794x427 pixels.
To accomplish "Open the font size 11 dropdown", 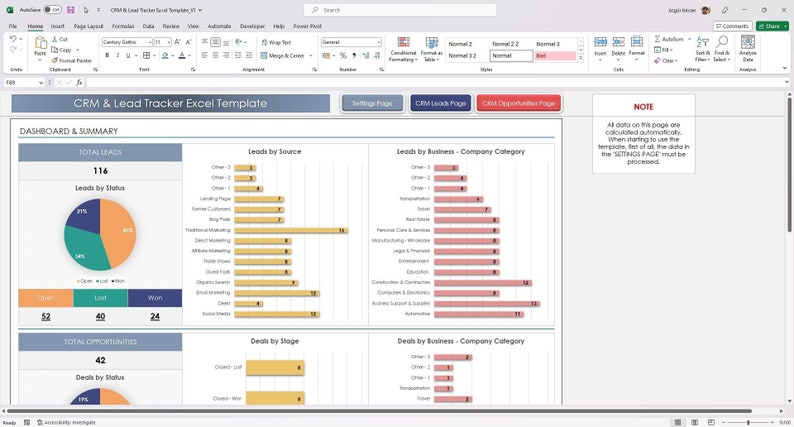I will coord(169,42).
